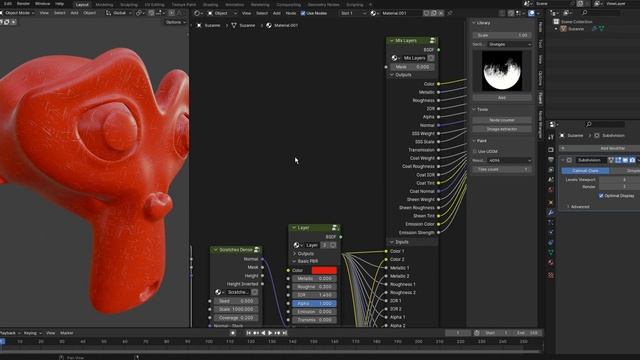The image size is (640, 360).
Task: Toggle the Use Nodes checkbox
Action: 303,13
